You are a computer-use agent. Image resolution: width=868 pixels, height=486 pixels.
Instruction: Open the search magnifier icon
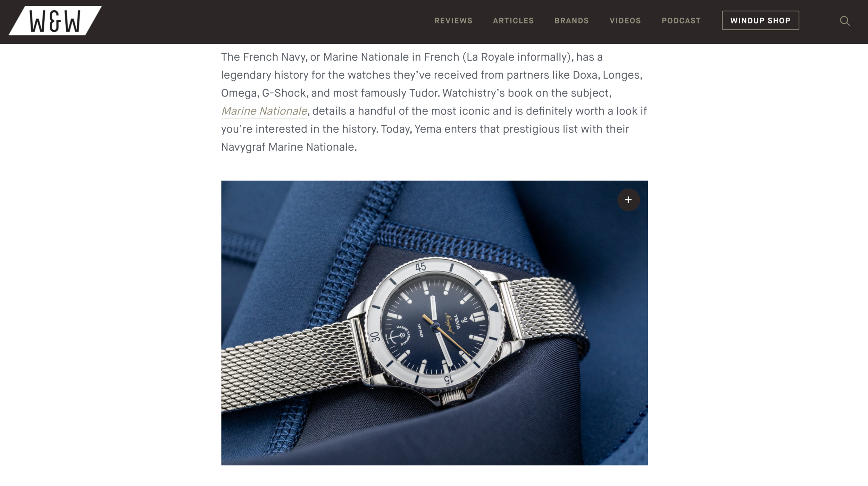(x=845, y=21)
